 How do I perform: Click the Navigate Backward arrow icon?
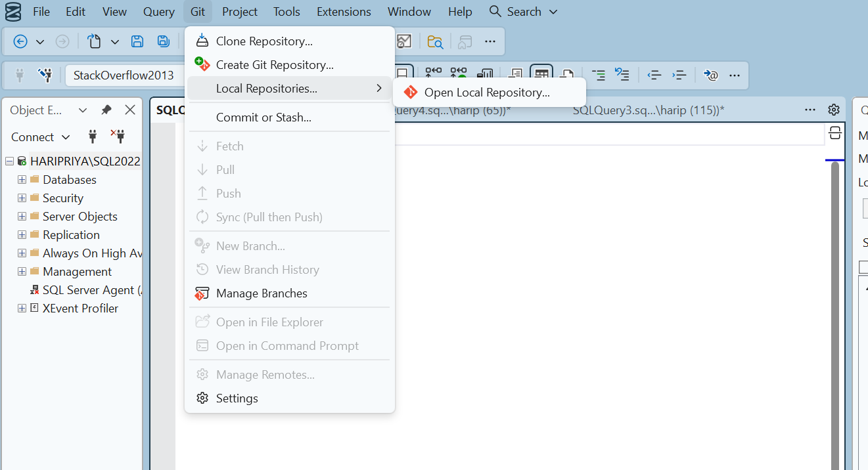[20, 41]
